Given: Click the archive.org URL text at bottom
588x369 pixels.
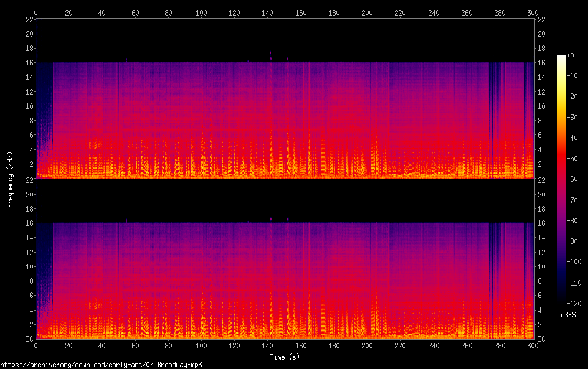Looking at the screenshot, I should [102, 365].
